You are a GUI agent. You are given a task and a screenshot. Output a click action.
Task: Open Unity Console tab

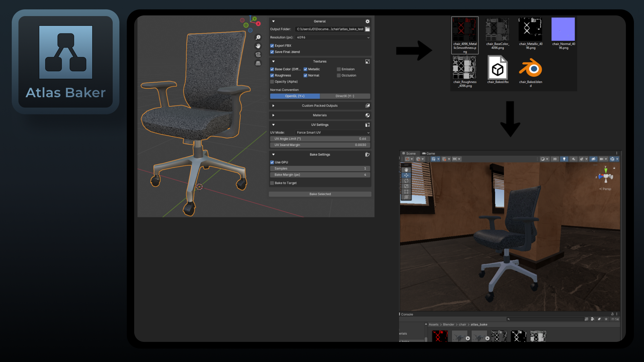coord(407,314)
